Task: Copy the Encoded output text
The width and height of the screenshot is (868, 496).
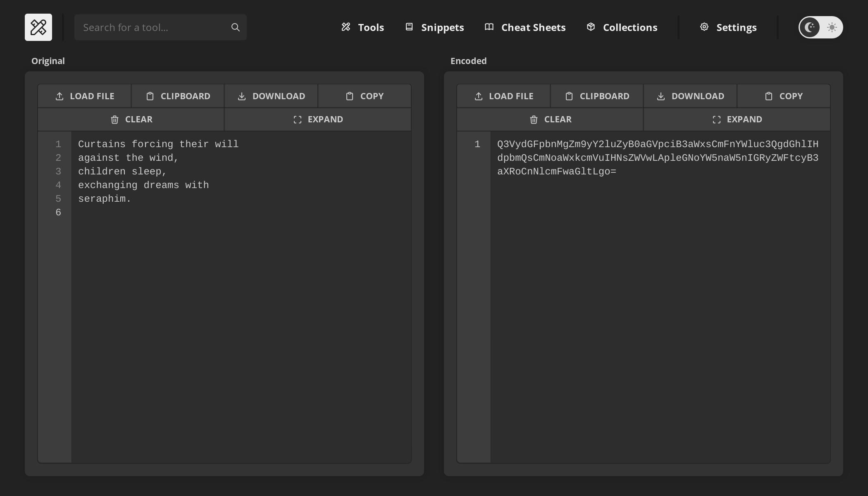Action: pyautogui.click(x=783, y=95)
